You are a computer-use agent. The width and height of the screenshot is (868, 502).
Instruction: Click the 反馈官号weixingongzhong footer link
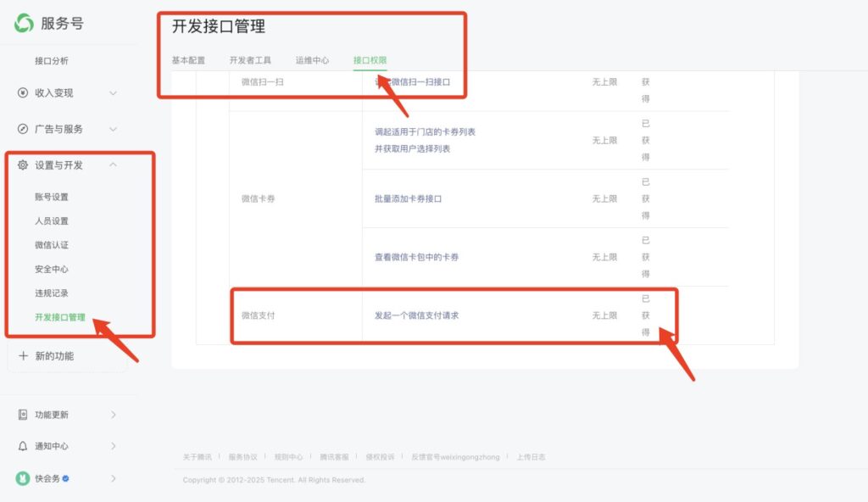pos(455,457)
